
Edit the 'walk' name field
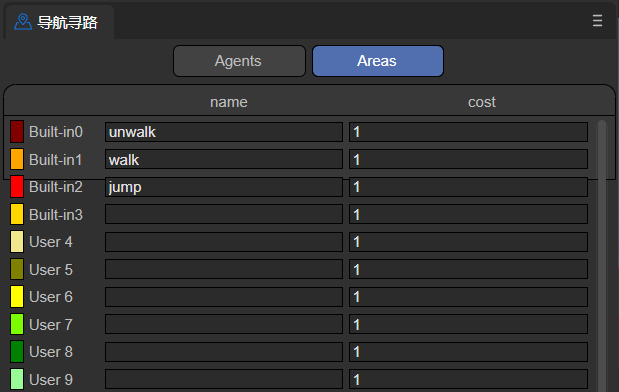point(224,159)
